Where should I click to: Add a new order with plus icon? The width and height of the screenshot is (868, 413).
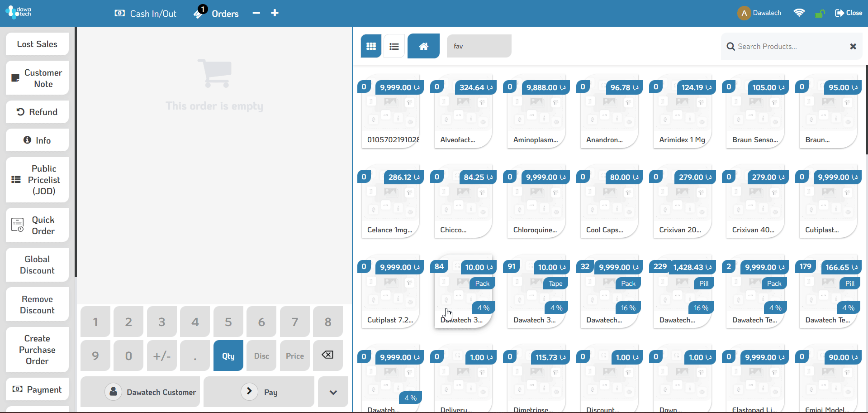275,13
